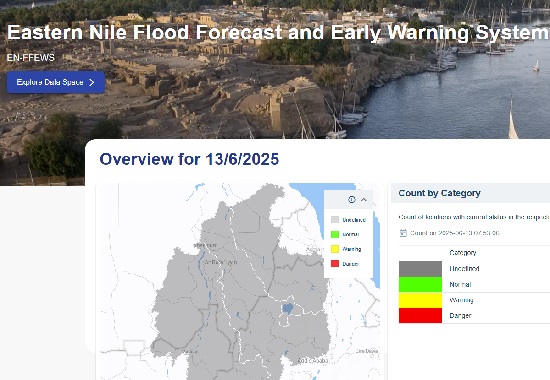Viewport: 550px width, 380px height.
Task: Click the red Danger block in category table
Action: click(x=420, y=315)
